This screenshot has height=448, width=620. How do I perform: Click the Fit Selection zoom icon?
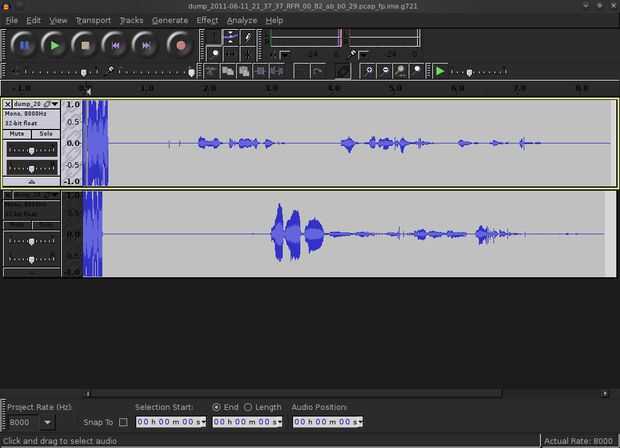point(401,72)
